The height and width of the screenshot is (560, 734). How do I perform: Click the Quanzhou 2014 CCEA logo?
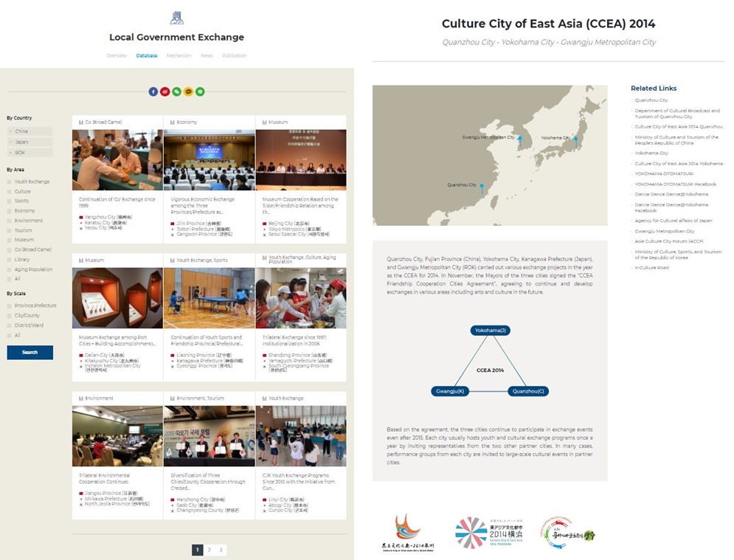point(408,533)
